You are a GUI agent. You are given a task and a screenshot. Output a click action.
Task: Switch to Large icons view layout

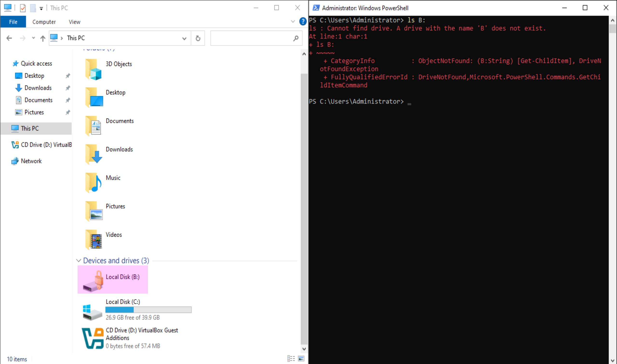pos(301,359)
